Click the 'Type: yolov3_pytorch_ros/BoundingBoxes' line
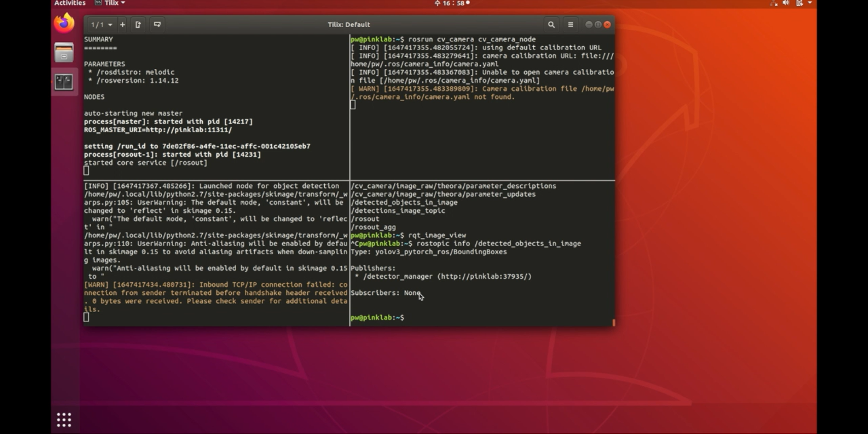868x434 pixels. [429, 252]
